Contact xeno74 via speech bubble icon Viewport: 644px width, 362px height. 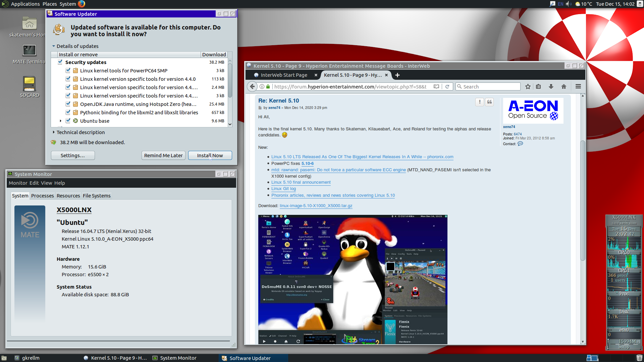[x=520, y=144]
